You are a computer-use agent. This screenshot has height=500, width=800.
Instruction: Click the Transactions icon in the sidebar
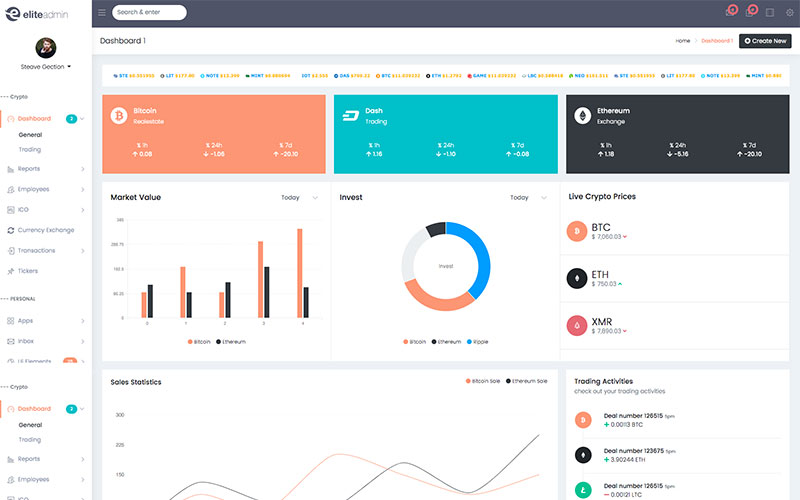click(x=11, y=251)
